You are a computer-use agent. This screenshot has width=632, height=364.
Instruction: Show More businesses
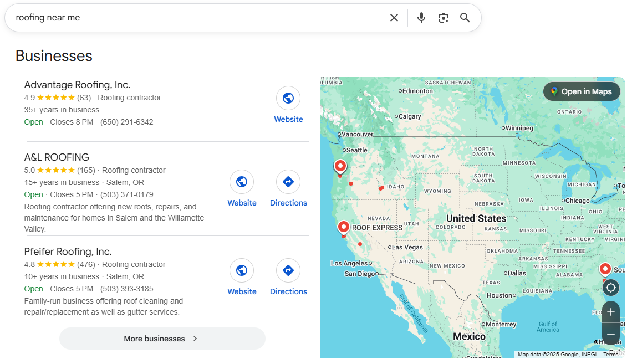click(161, 339)
